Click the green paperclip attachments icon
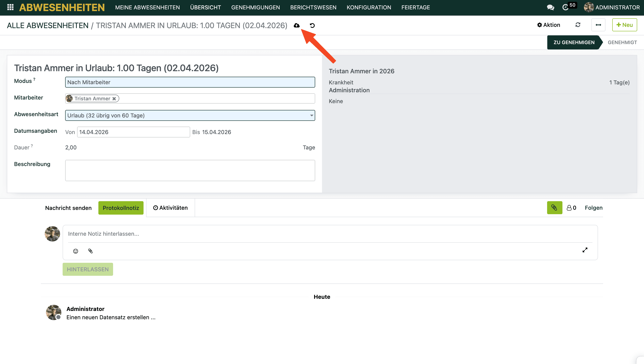Screen dimensions: 644x364 click(554, 208)
